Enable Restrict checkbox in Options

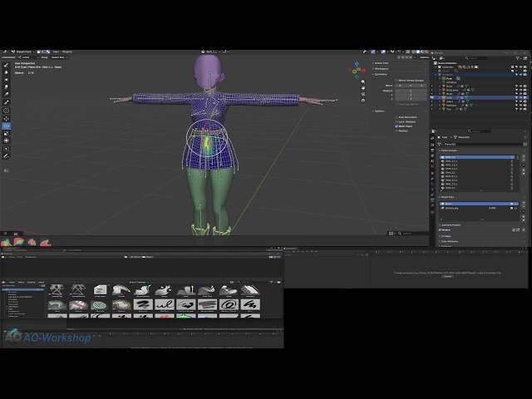pos(397,131)
